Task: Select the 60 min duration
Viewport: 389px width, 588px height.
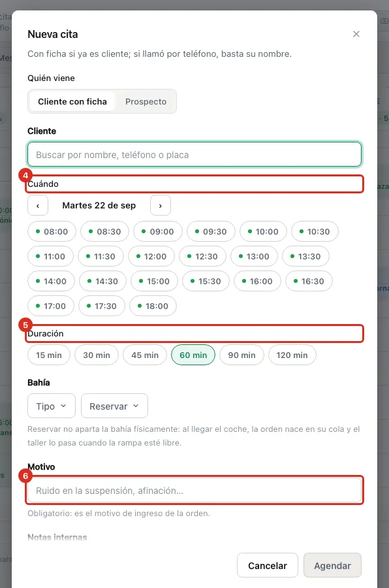Action: tap(193, 355)
